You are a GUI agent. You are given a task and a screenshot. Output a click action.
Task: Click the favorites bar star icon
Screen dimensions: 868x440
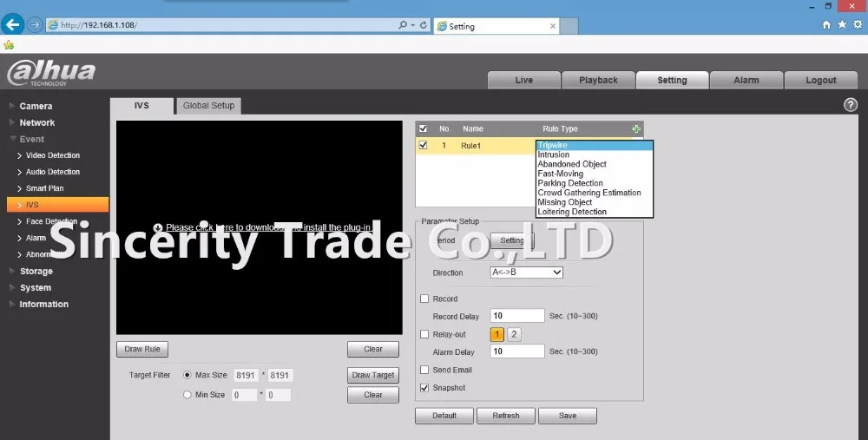pos(9,45)
